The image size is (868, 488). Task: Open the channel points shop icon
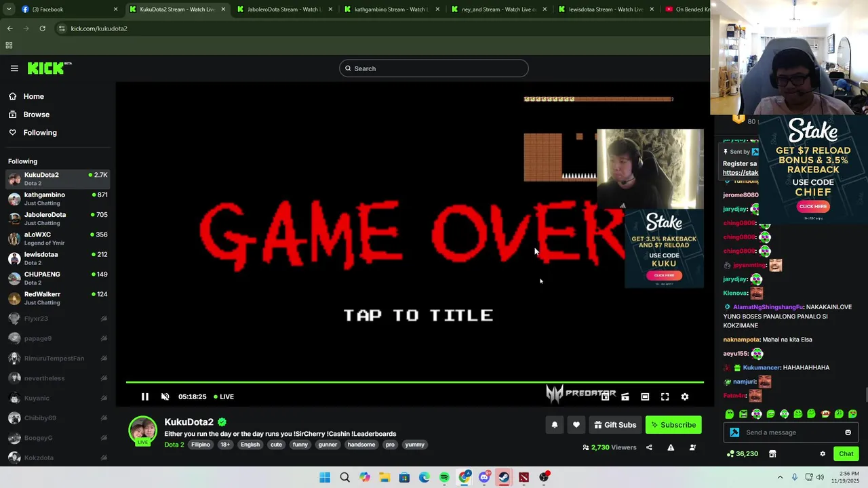(x=772, y=453)
